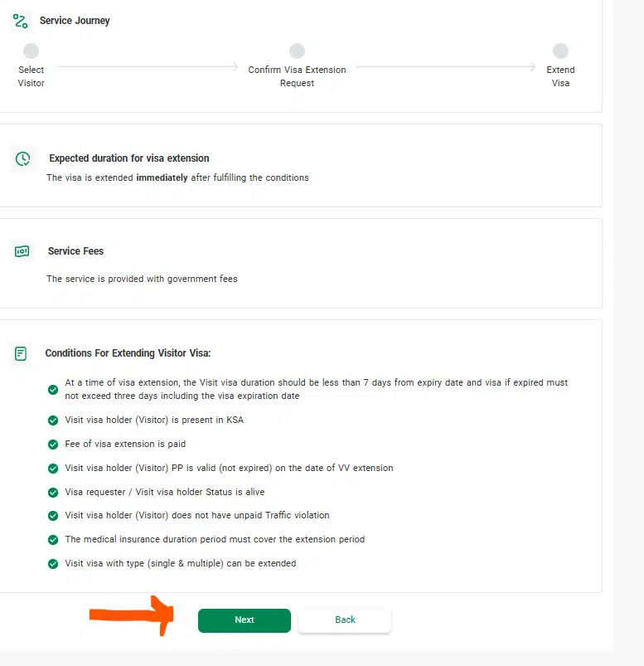Click green check beside 7 days expiry condition
The width and height of the screenshot is (644, 666).
[53, 389]
